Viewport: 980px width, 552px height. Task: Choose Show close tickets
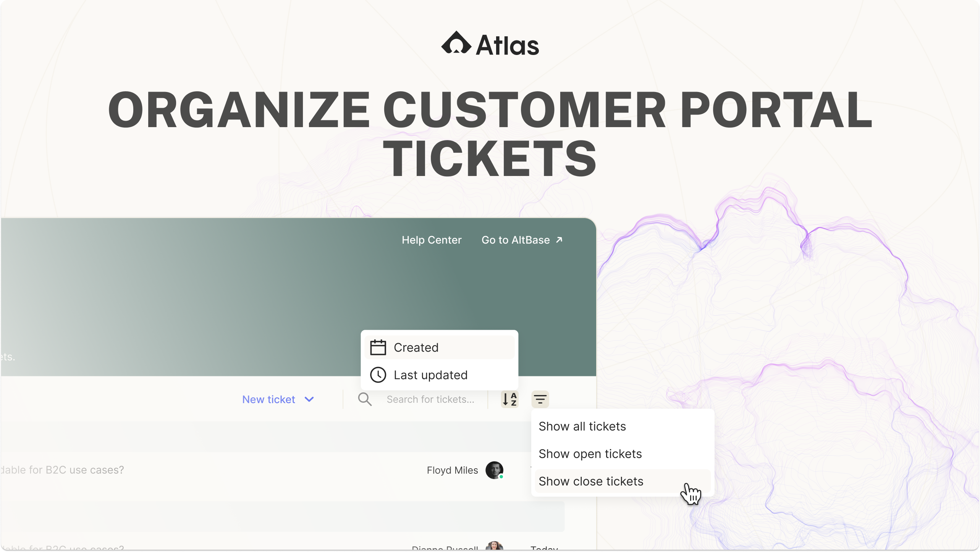[591, 481]
